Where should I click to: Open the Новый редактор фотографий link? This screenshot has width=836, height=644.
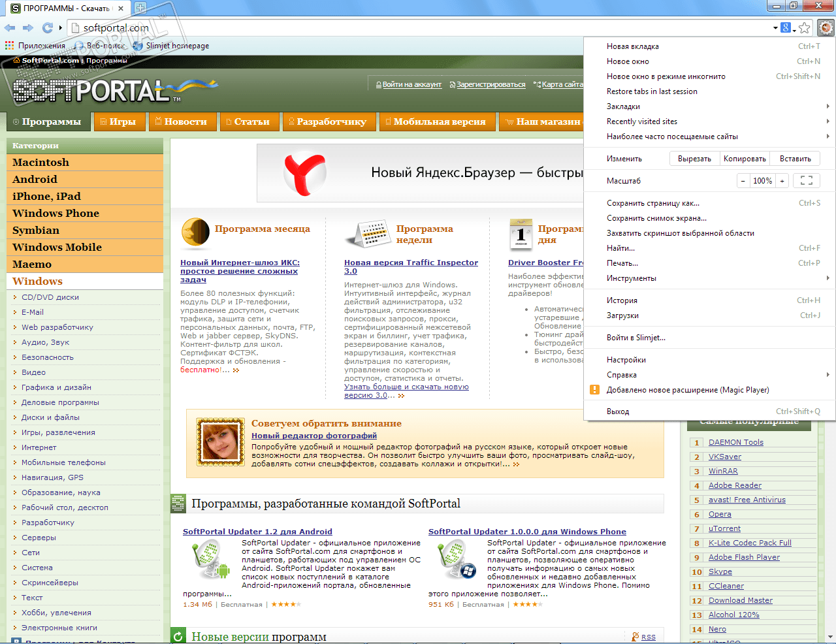[x=314, y=436]
